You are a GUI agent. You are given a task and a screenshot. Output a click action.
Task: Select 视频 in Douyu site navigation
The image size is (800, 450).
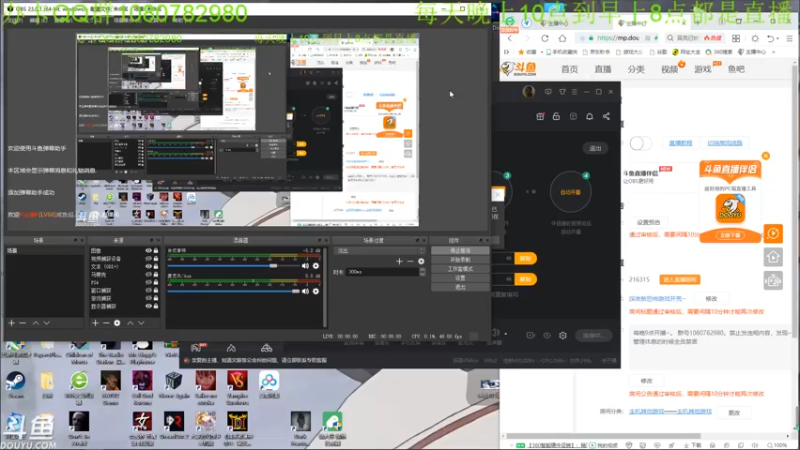[669, 69]
